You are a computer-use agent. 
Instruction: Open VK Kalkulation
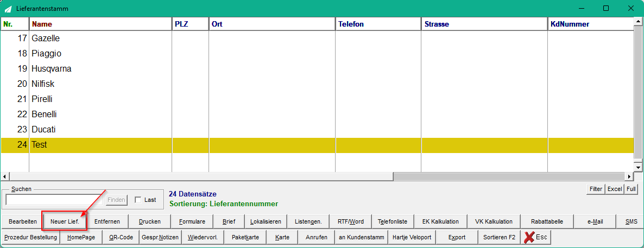(x=494, y=221)
